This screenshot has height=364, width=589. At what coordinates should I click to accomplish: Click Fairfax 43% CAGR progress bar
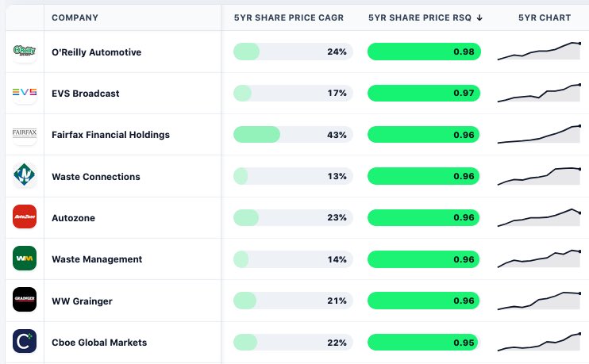291,135
